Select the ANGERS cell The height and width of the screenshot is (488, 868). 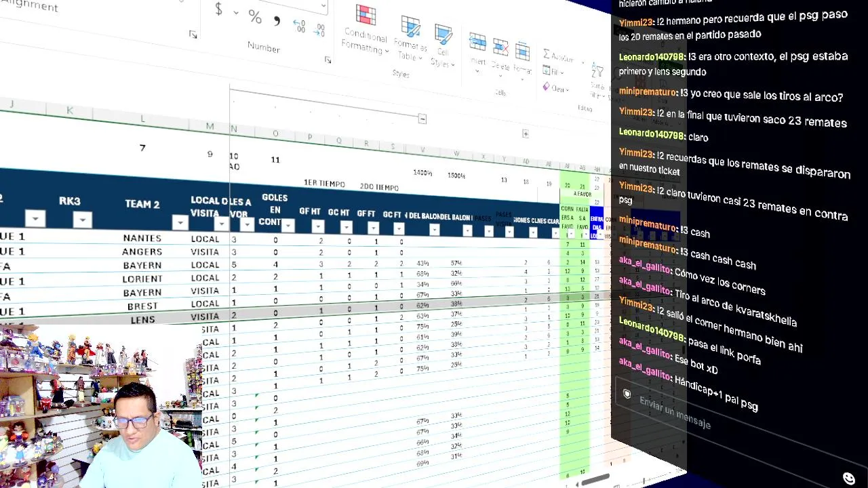pos(142,251)
